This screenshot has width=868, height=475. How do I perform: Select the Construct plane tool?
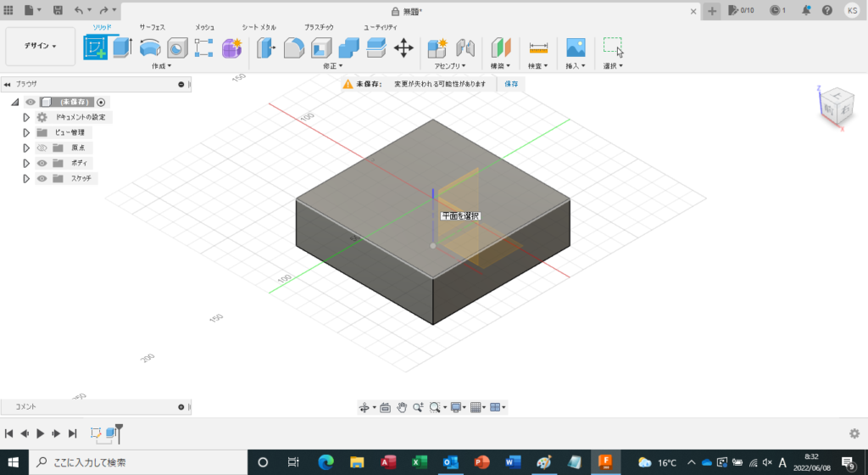pyautogui.click(x=500, y=48)
